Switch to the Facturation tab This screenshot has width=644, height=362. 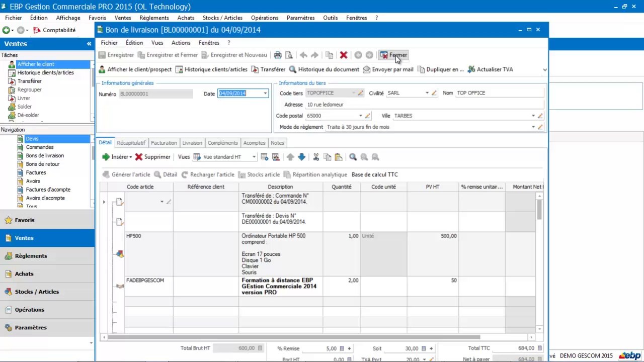coord(164,143)
